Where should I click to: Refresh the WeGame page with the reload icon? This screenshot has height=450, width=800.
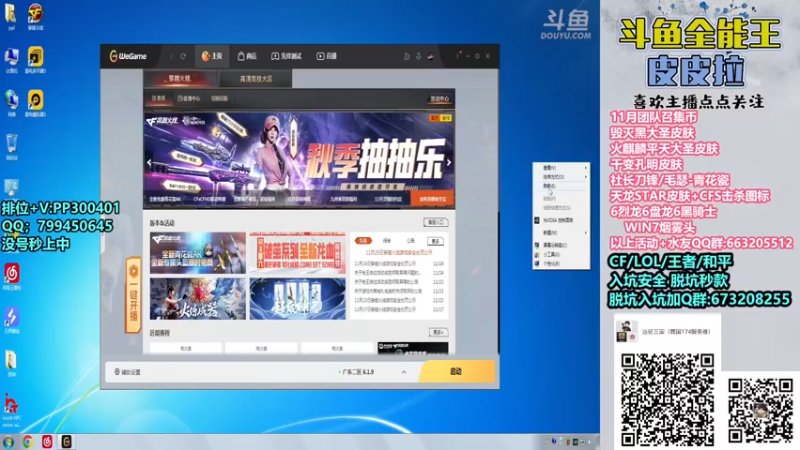pyautogui.click(x=183, y=56)
